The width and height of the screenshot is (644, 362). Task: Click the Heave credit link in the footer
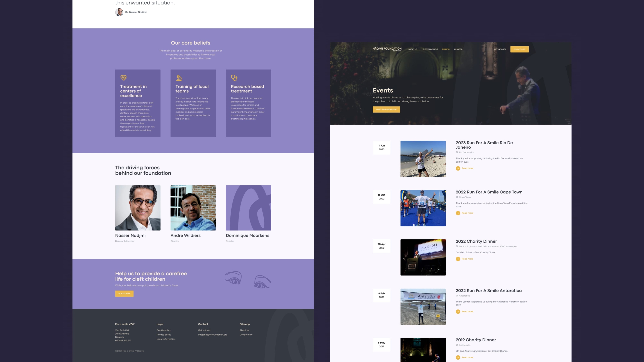click(140, 351)
